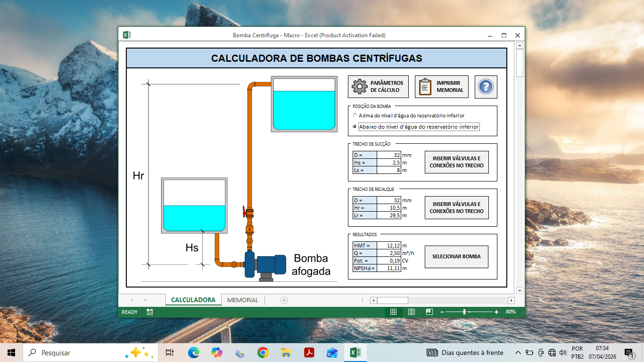This screenshot has height=362, width=644.
Task: Select Acima do nível d'água radio option
Action: click(x=355, y=115)
